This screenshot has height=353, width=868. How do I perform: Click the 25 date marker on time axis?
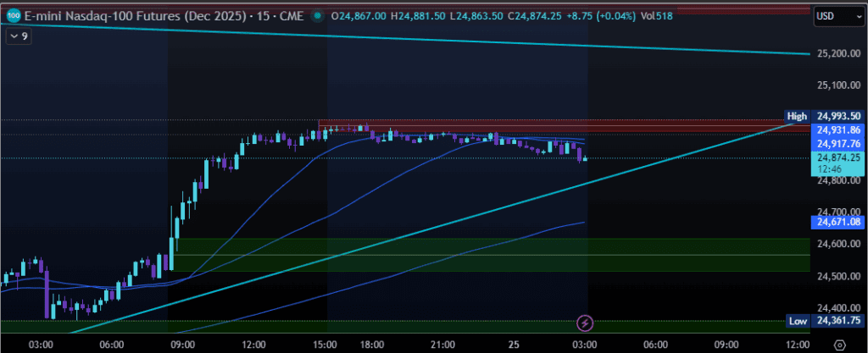pos(515,345)
